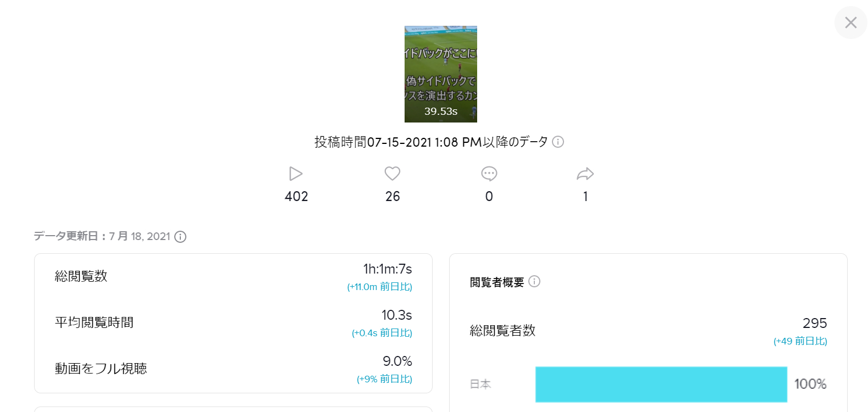Open info icon beside データ更新日 label

point(180,237)
